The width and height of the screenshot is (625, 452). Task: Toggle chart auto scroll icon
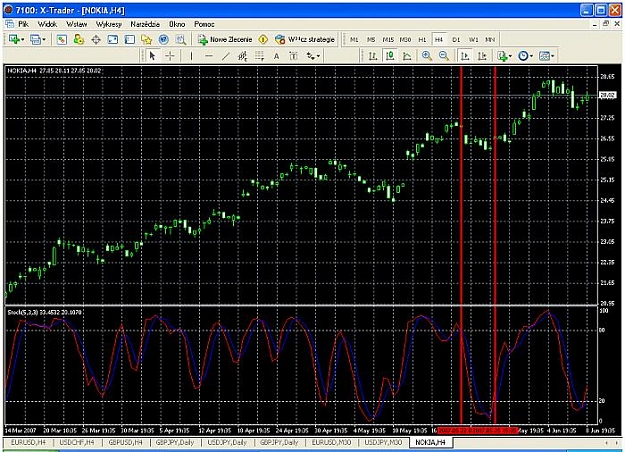[x=465, y=56]
